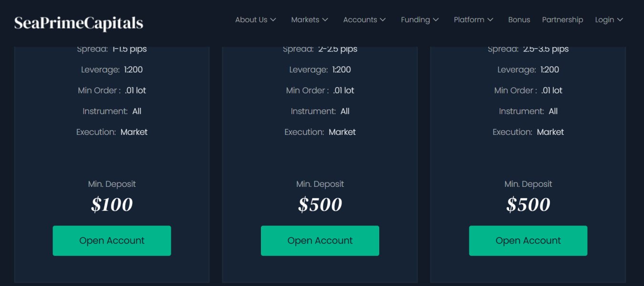Expand the Accounts dropdown arrow
Screen dimensions: 644x286
383,20
